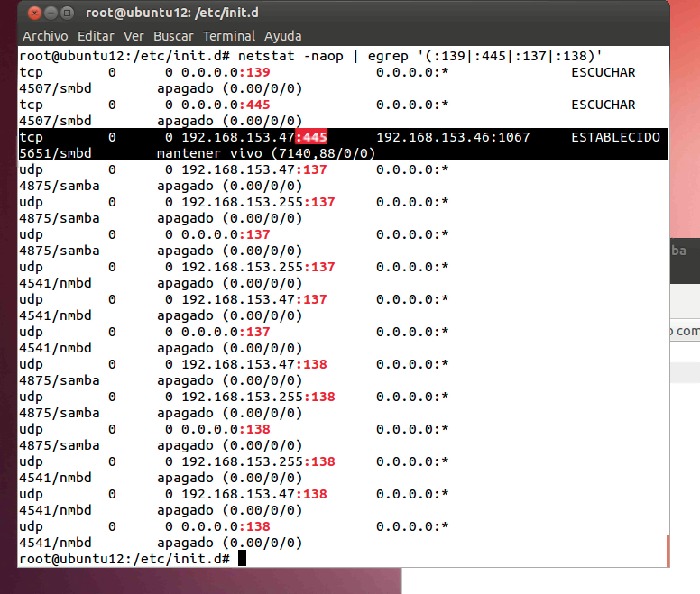Click the ESTABLECIDO connection state text
700x594 pixels.
coord(615,137)
